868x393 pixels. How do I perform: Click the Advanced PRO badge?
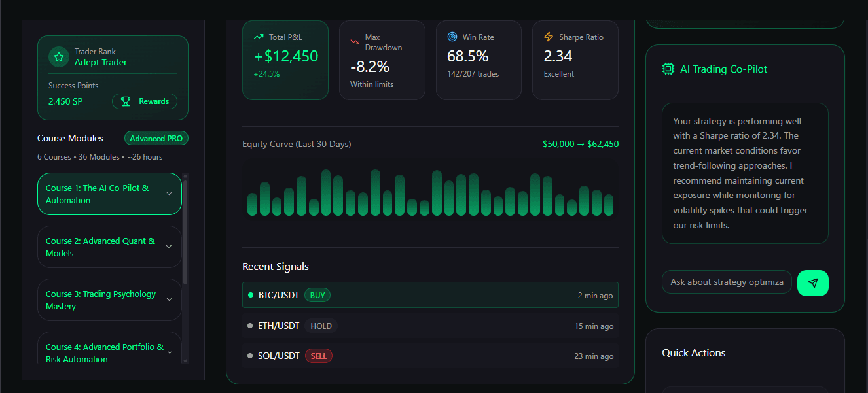(156, 138)
